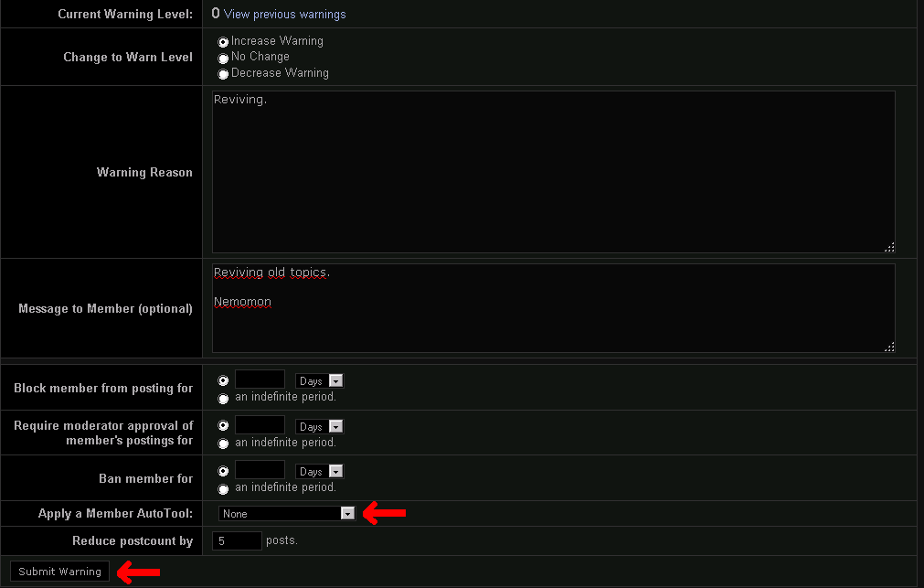Select the No Change radio option
Image resolution: width=924 pixels, height=588 pixels.
click(x=223, y=59)
